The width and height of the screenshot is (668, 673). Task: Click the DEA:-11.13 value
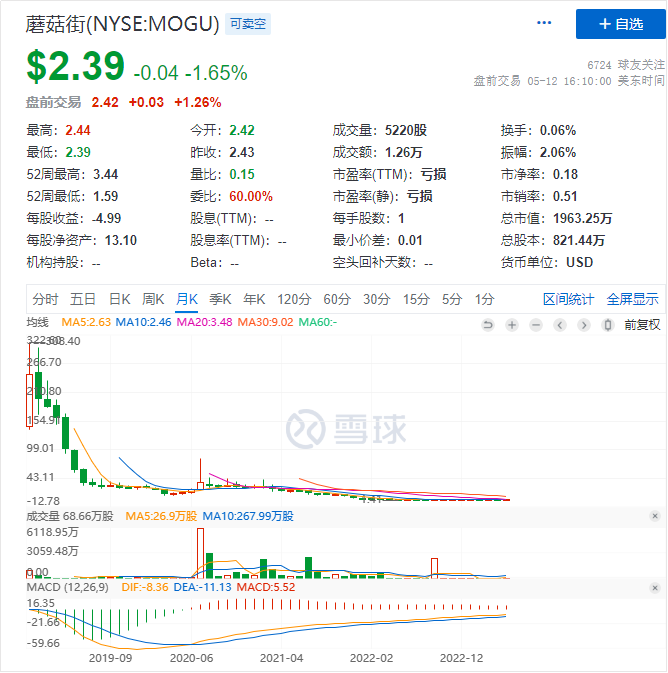[x=202, y=587]
